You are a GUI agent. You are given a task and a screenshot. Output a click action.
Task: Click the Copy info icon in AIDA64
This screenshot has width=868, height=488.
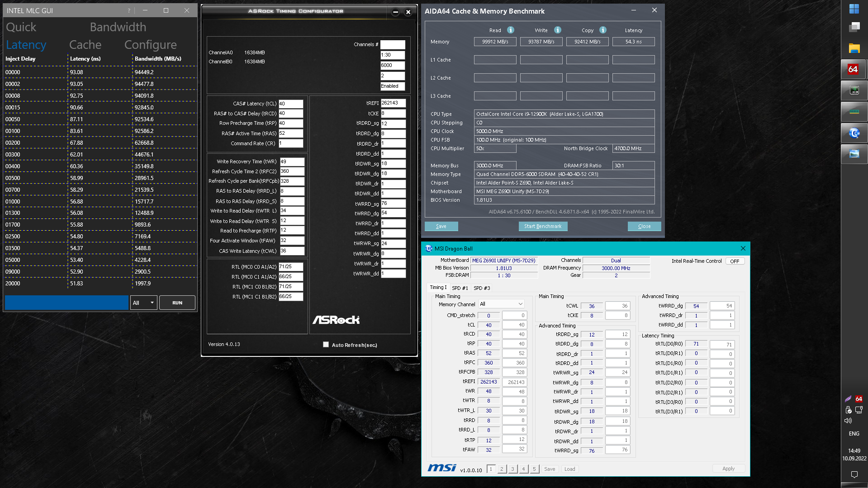[x=603, y=30]
